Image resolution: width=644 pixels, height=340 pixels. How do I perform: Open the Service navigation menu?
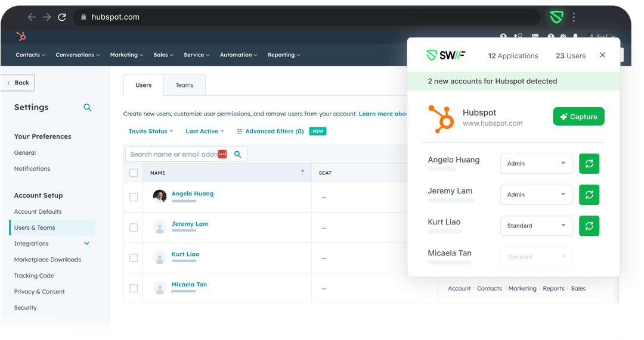[197, 55]
